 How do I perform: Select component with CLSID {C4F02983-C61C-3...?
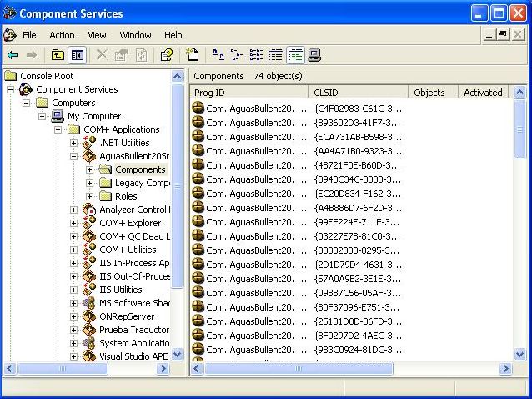[358, 109]
